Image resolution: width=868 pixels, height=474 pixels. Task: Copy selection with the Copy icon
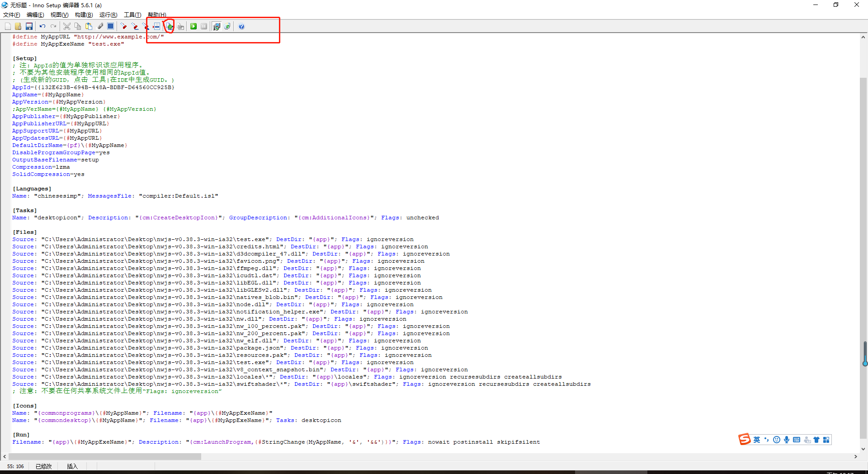78,26
